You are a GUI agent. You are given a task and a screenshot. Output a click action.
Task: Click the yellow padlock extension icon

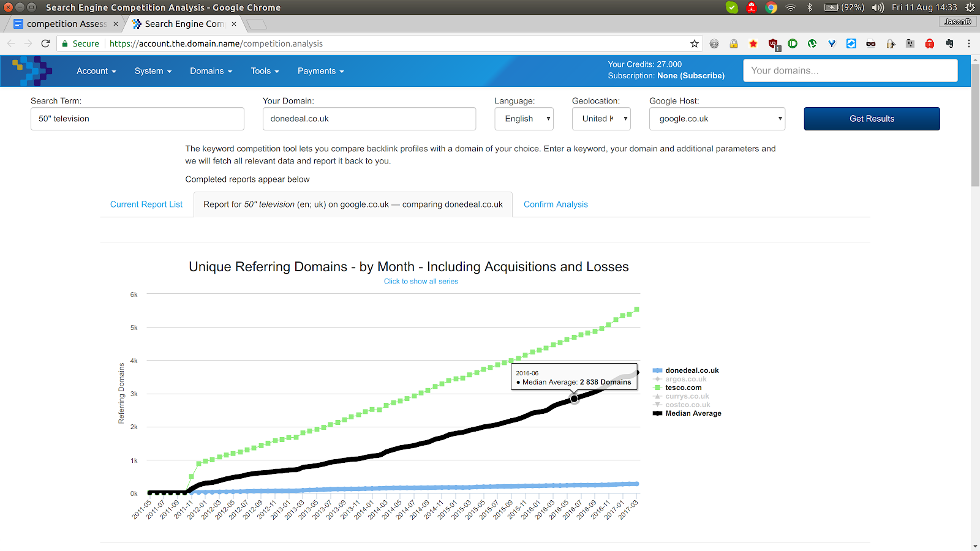point(734,43)
